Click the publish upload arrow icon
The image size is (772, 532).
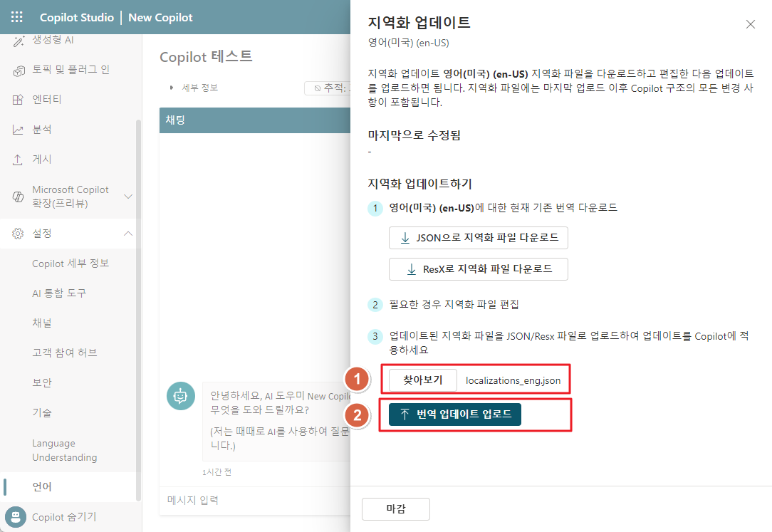point(18,160)
